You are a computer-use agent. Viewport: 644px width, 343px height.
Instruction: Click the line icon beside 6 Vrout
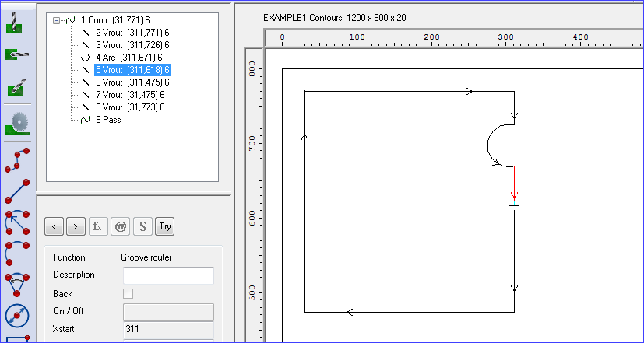(86, 82)
